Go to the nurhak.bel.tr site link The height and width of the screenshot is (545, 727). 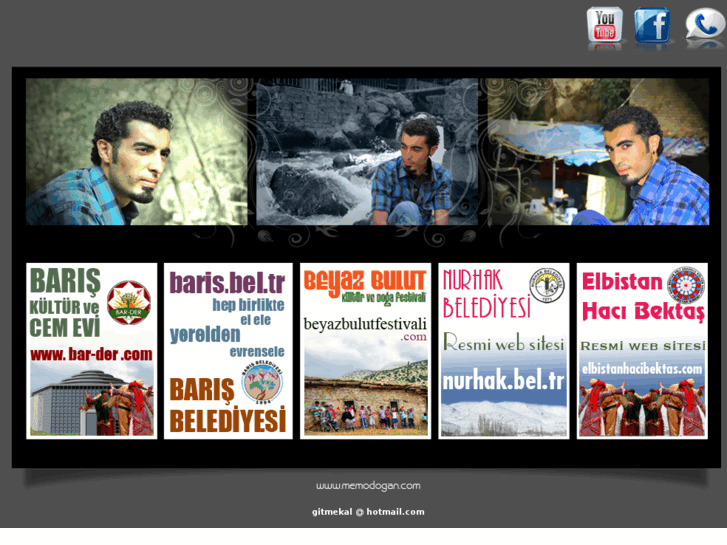coord(504,380)
